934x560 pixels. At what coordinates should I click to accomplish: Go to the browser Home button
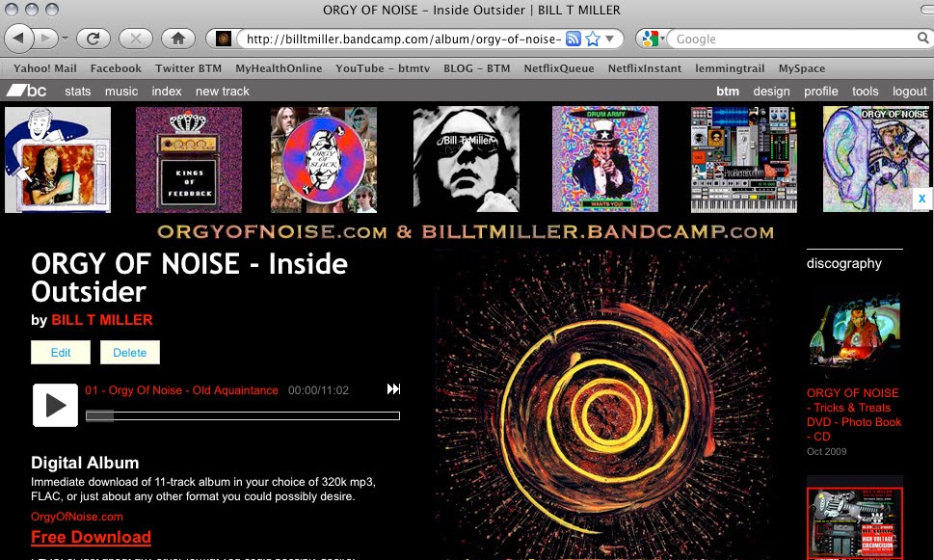(178, 39)
